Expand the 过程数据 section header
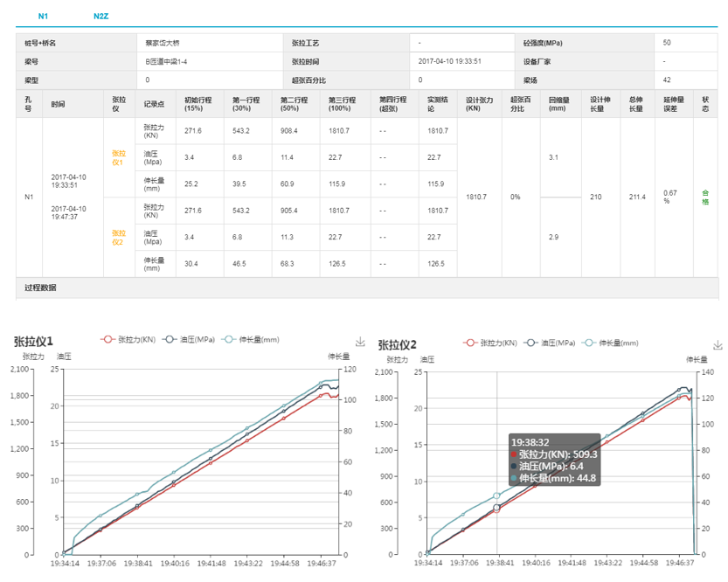The width and height of the screenshot is (728, 582). pyautogui.click(x=41, y=288)
